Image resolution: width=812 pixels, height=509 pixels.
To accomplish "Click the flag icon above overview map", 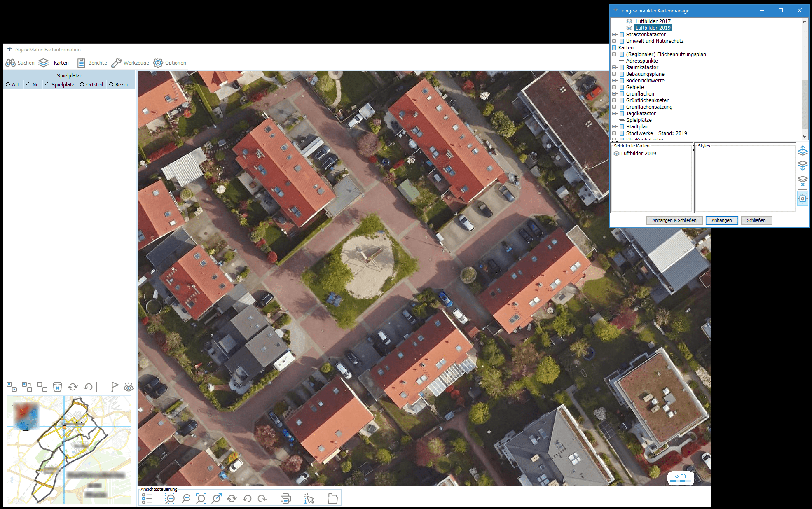I will click(x=115, y=387).
